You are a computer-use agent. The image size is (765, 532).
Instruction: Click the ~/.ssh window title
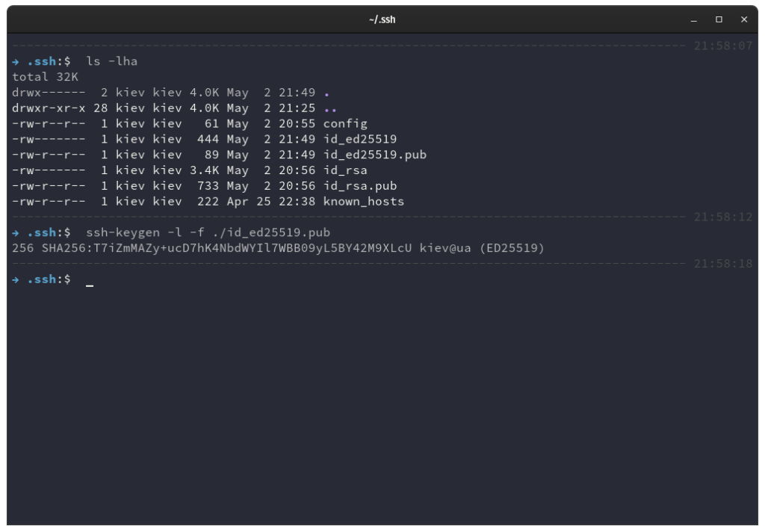coord(382,19)
